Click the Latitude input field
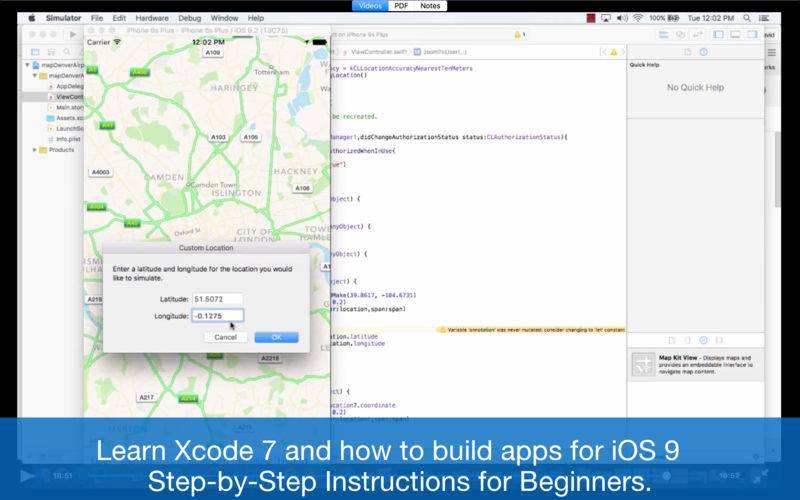This screenshot has width=800, height=500. click(217, 299)
